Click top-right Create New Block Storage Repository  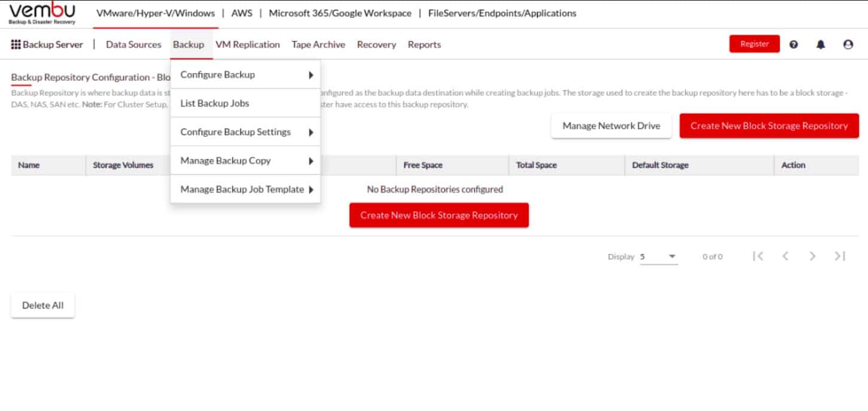(769, 126)
